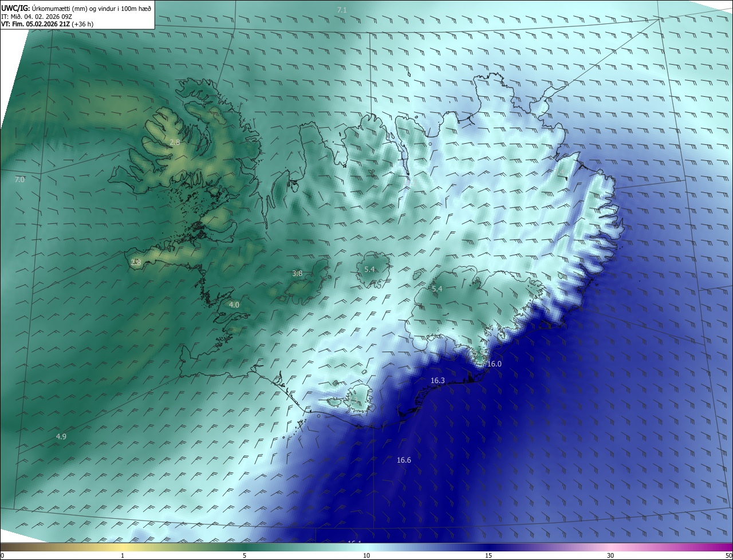Select the 16.0 value label on the map

[x=494, y=364]
